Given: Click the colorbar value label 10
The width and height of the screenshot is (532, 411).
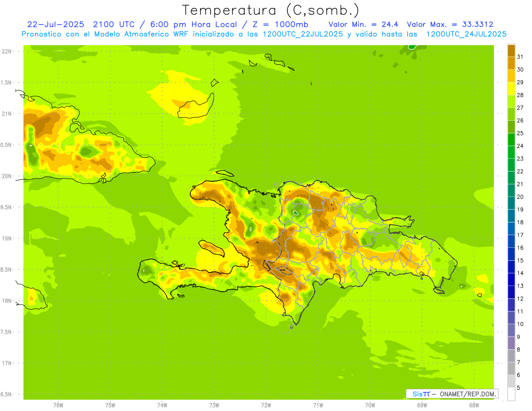Looking at the screenshot, I should [520, 324].
